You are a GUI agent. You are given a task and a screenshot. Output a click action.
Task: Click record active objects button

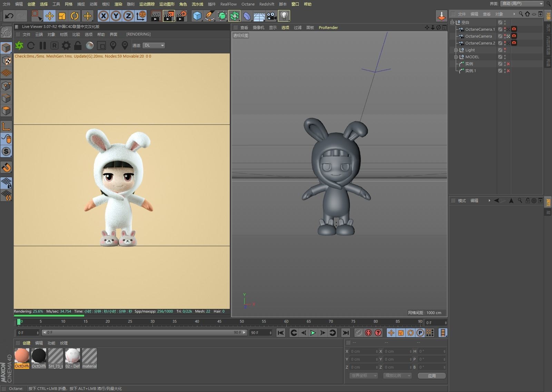click(358, 333)
